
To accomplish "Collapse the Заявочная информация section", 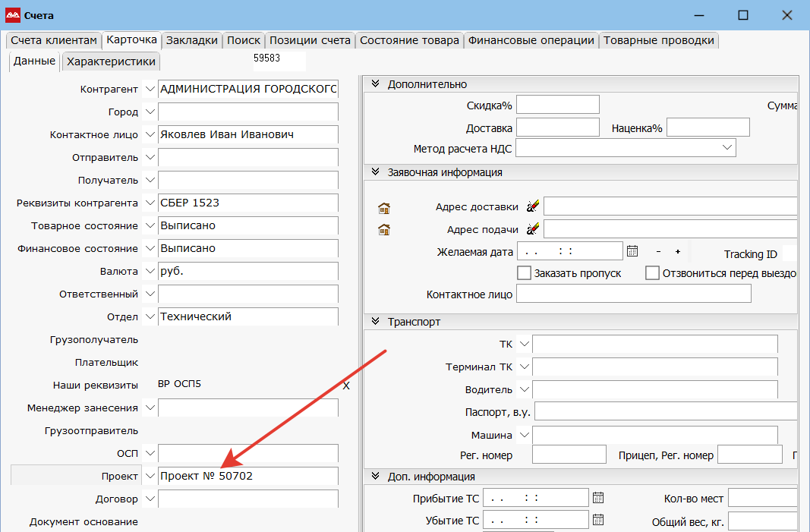I will tap(375, 172).
